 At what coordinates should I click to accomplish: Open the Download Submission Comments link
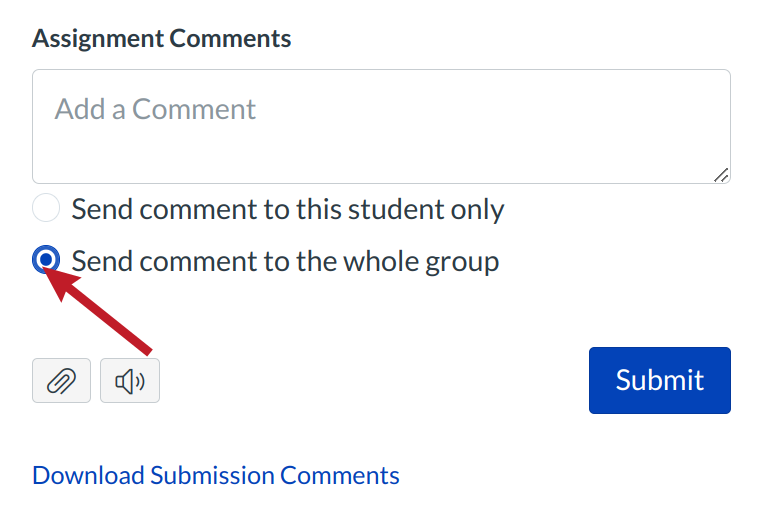pyautogui.click(x=216, y=475)
